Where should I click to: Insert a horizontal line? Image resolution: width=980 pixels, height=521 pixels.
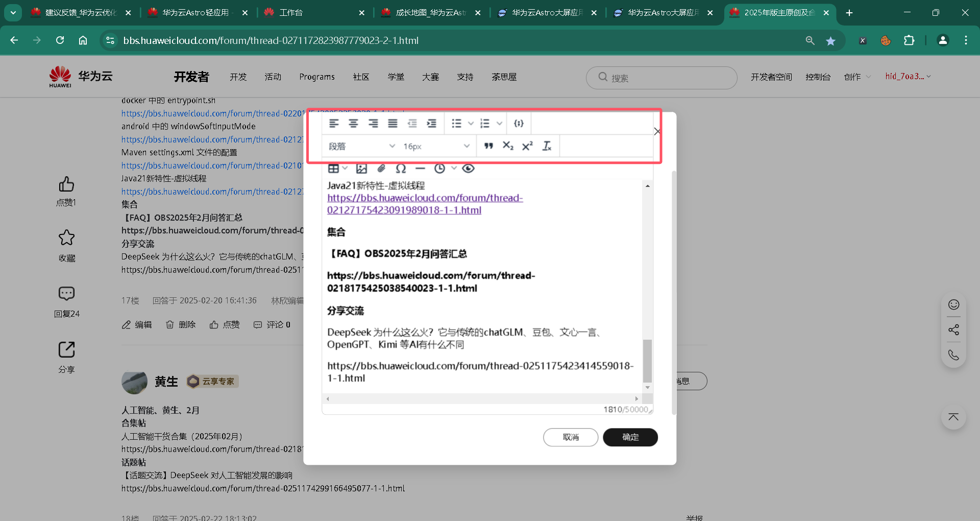(x=420, y=169)
